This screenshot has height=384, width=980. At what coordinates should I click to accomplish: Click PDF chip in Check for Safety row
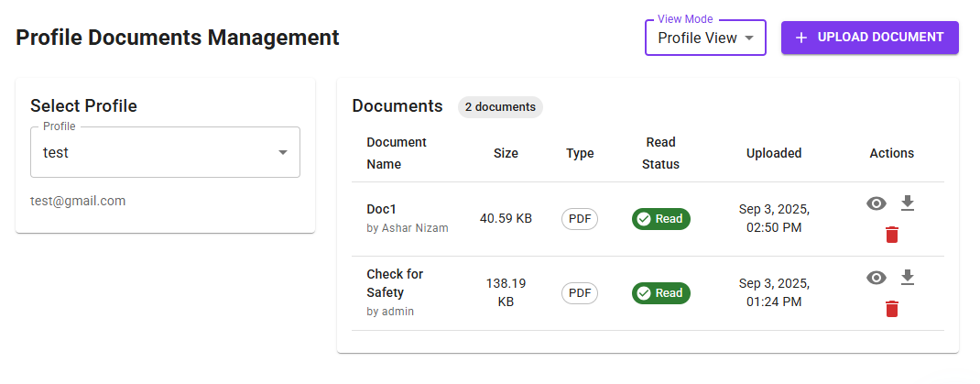tap(579, 293)
